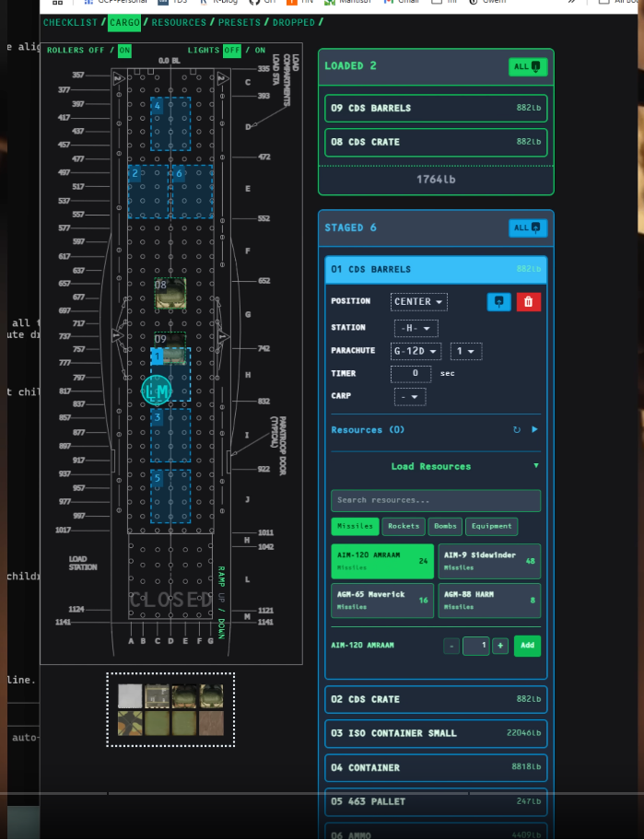Image resolution: width=644 pixels, height=840 pixels.
Task: Open the parachute count dropdown showing 1
Action: tap(465, 351)
